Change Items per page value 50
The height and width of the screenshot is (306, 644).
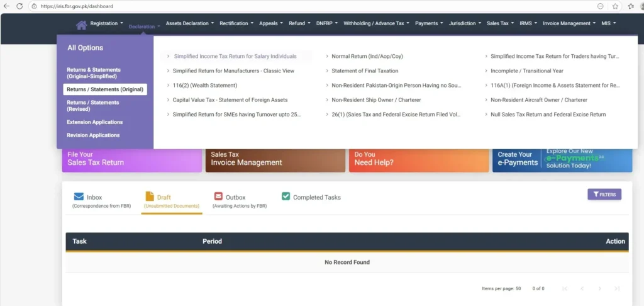click(517, 289)
